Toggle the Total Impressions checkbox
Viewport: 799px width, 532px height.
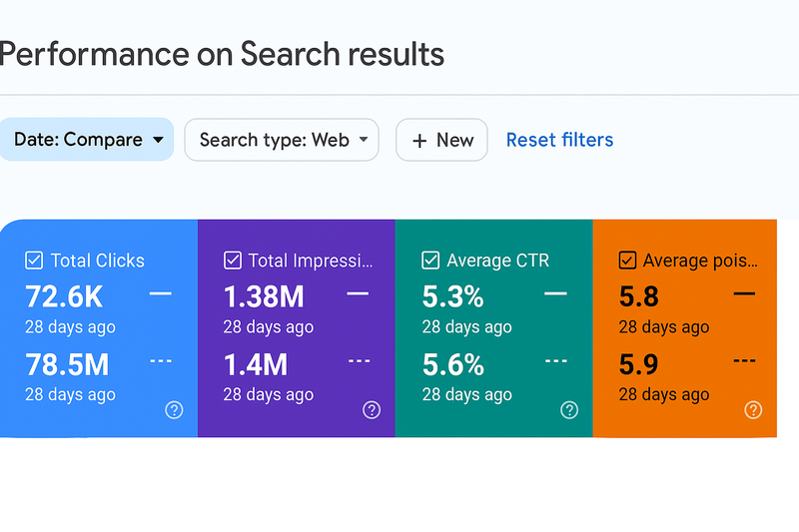click(233, 261)
